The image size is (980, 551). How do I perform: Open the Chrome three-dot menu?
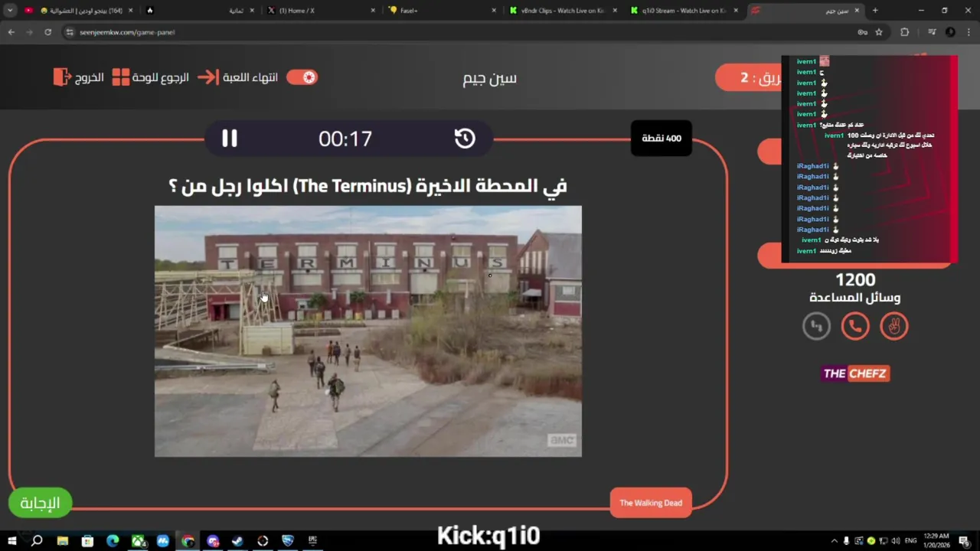(969, 32)
